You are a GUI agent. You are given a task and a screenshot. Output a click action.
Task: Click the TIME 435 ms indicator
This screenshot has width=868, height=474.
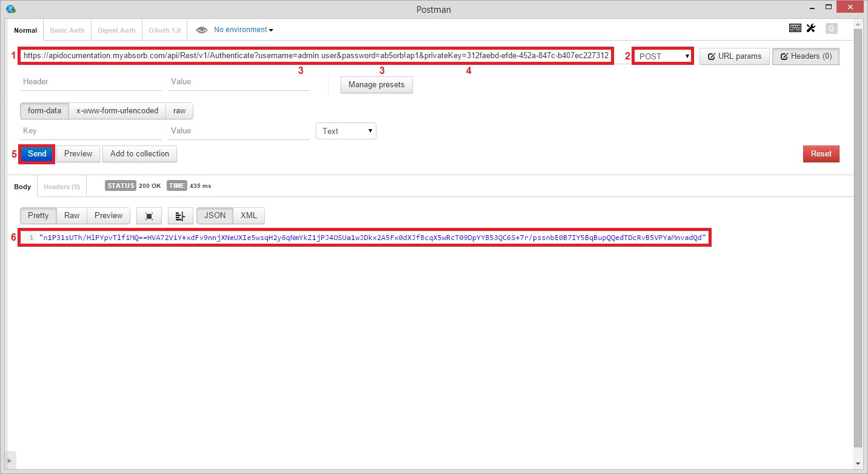[x=189, y=186]
